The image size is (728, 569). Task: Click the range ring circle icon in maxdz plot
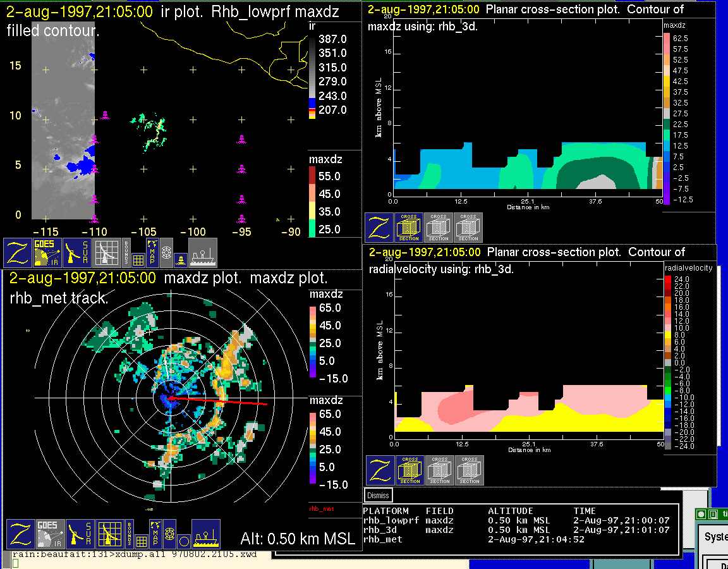pyautogui.click(x=183, y=542)
